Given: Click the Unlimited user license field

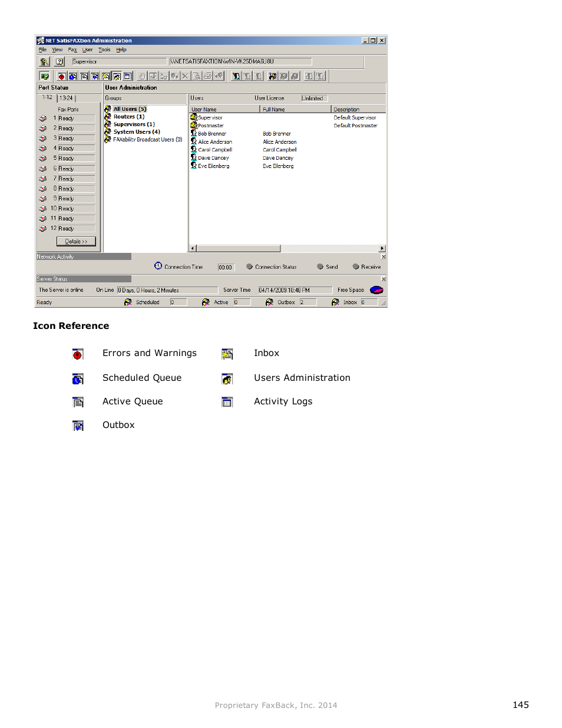Looking at the screenshot, I should [x=314, y=98].
